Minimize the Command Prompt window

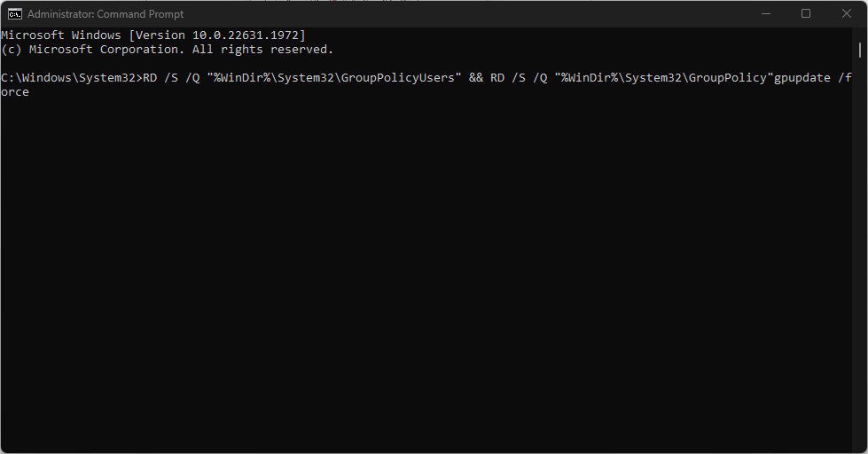[765, 14]
